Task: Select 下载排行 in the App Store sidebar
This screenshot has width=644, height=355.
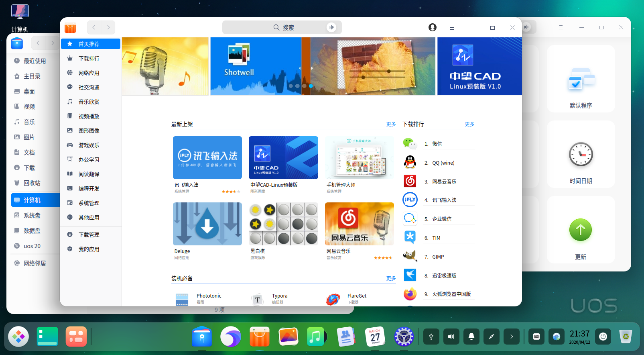Action: (x=91, y=58)
